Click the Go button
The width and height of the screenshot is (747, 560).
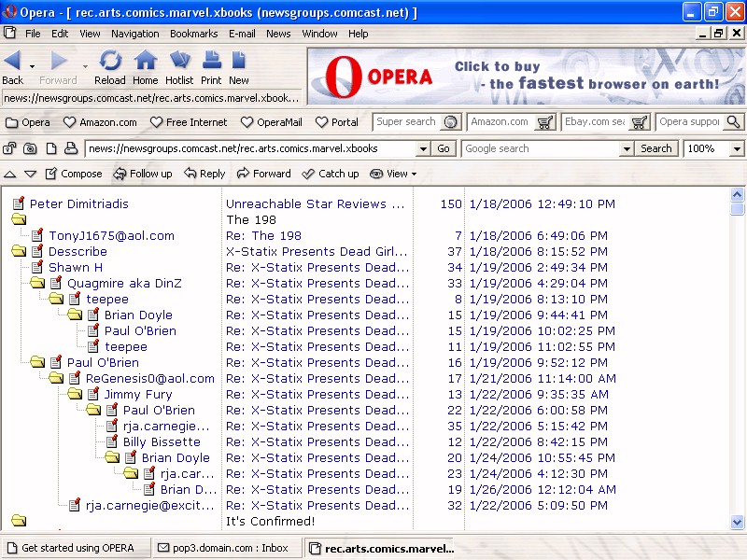coord(444,148)
